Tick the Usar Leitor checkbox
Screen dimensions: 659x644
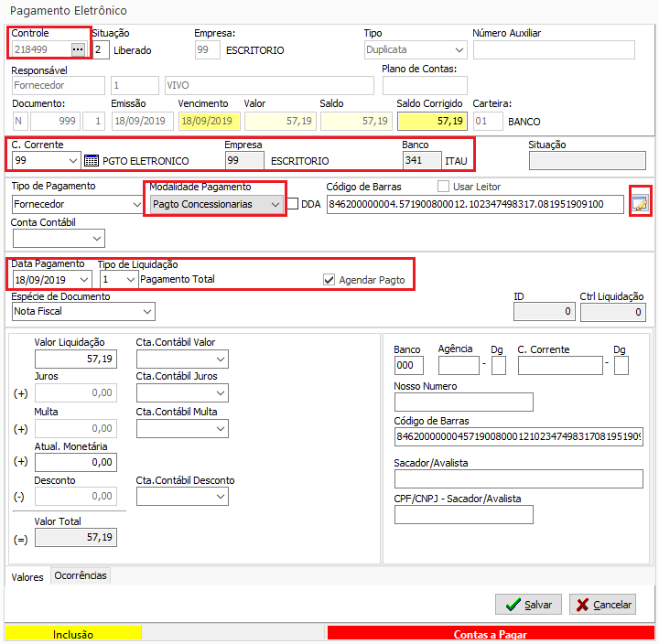pyautogui.click(x=443, y=186)
